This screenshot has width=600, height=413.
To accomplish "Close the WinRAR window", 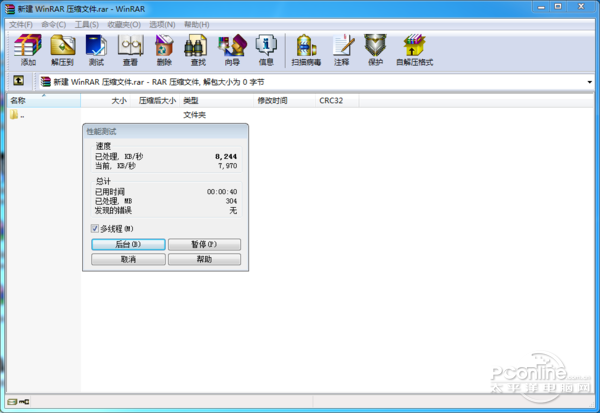I will click(x=581, y=7).
